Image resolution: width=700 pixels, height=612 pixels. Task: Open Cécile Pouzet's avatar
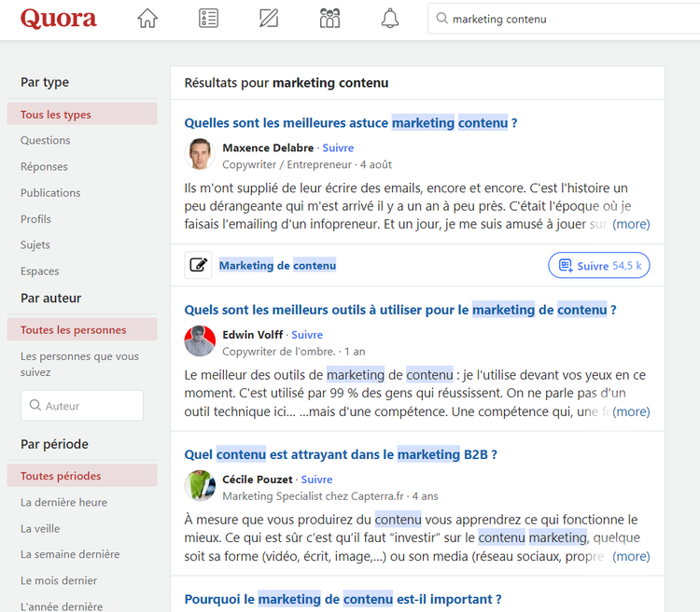click(200, 486)
